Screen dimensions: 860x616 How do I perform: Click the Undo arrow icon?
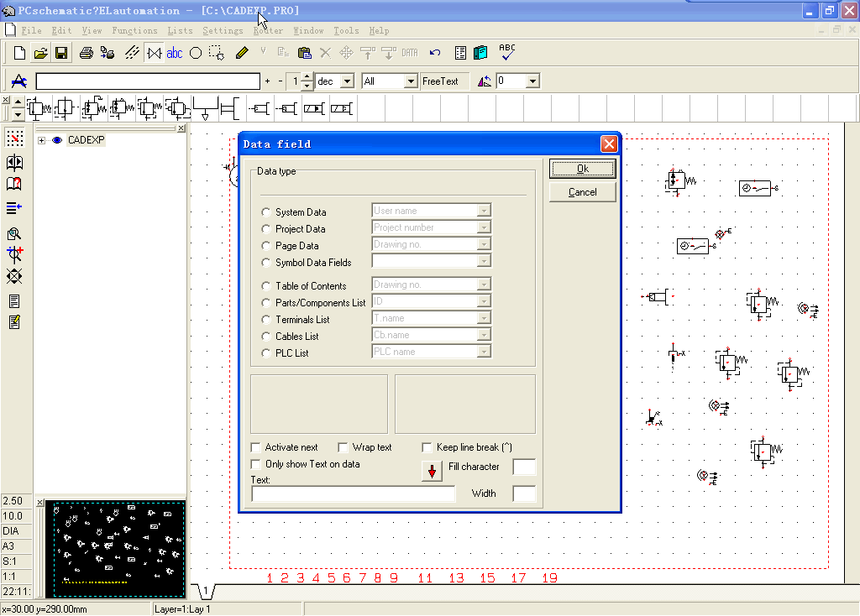click(435, 53)
